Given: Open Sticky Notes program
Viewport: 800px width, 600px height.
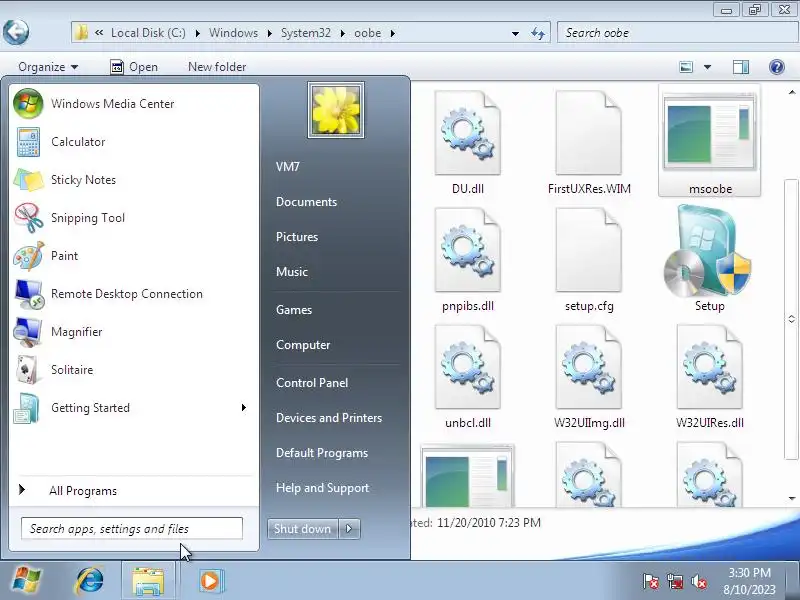Looking at the screenshot, I should tap(134, 180).
